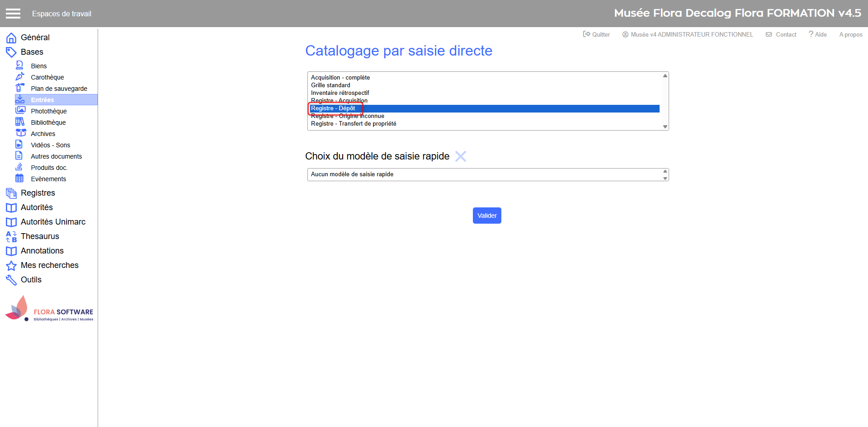Click the Evènements calendar icon
This screenshot has height=427, width=868.
pyautogui.click(x=19, y=178)
